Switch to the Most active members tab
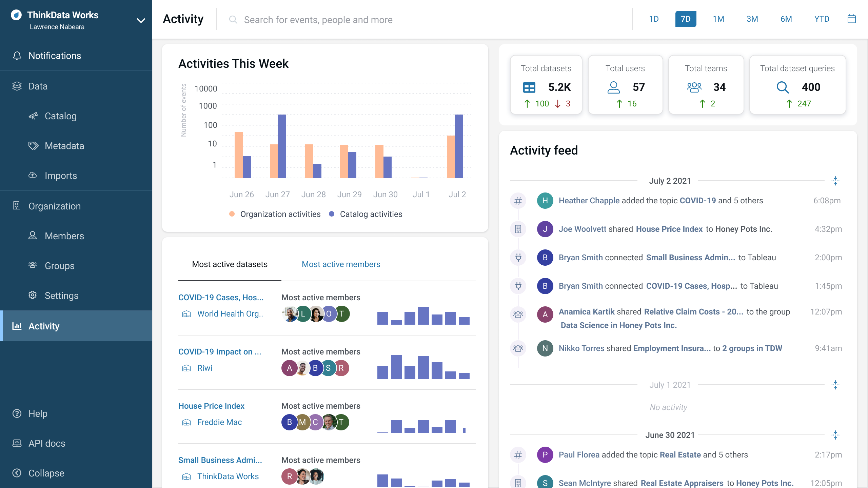The width and height of the screenshot is (868, 488). coord(341,264)
